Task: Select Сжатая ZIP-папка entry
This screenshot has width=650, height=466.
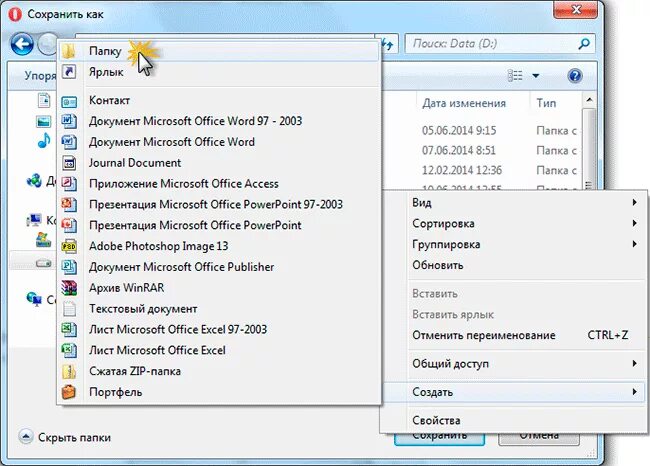Action: click(x=219, y=371)
